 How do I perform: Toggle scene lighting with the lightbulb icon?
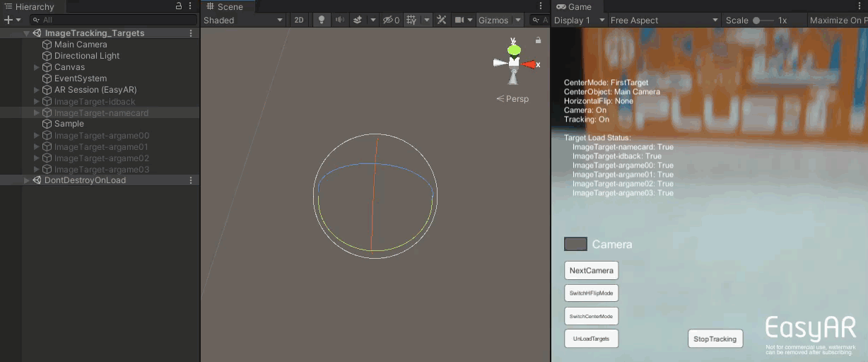322,20
